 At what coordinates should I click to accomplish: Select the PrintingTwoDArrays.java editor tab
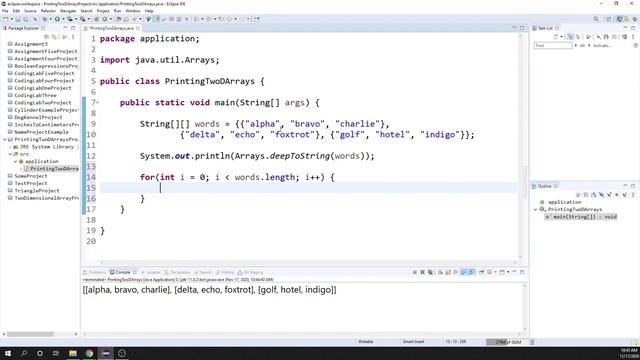[111, 28]
